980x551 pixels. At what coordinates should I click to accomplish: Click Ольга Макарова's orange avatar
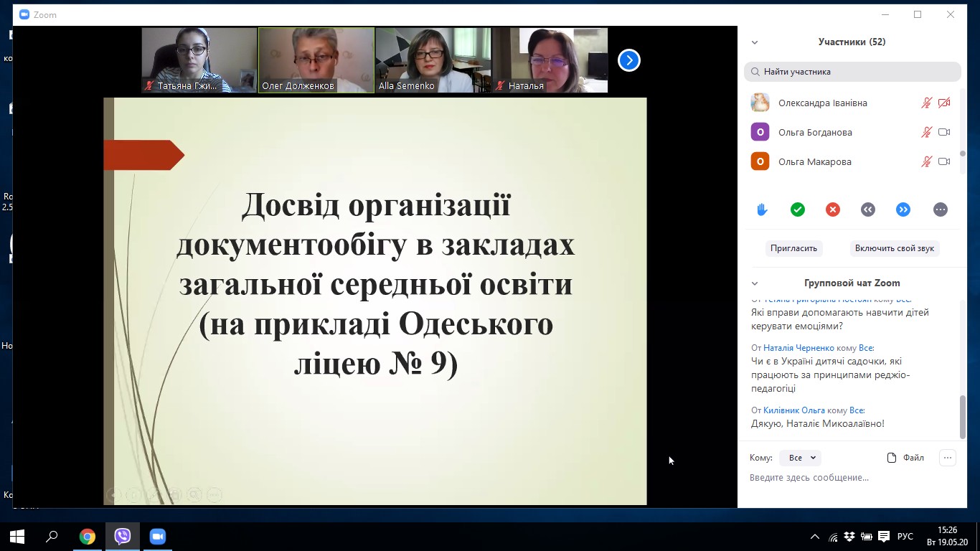(x=760, y=161)
